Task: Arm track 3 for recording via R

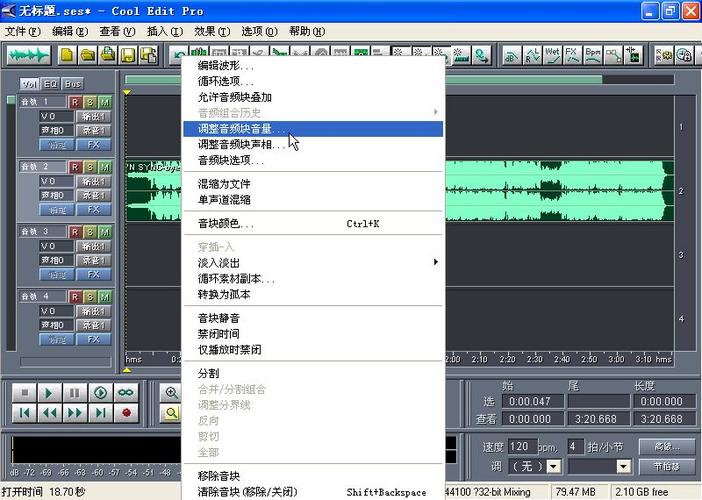Action: 75,232
